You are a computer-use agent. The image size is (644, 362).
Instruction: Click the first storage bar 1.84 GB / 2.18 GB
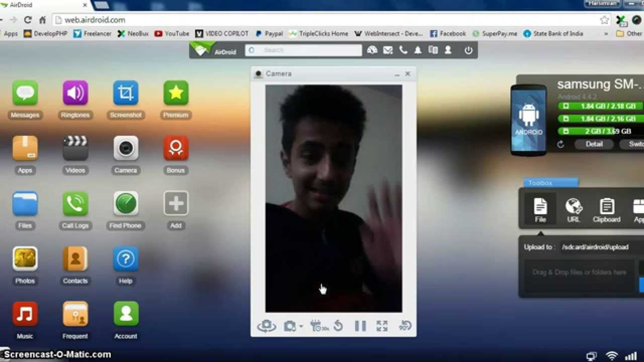[x=601, y=106]
